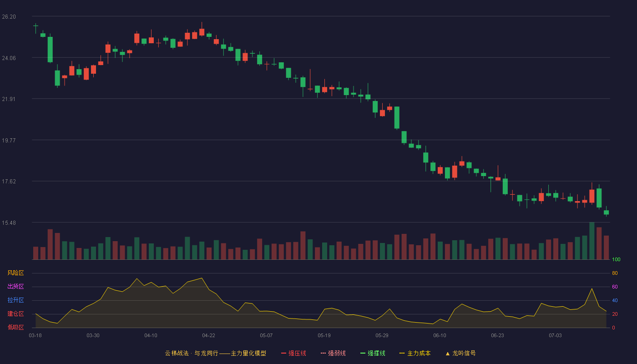Select the 拉升区 zone label
The width and height of the screenshot is (637, 364).
(x=16, y=300)
